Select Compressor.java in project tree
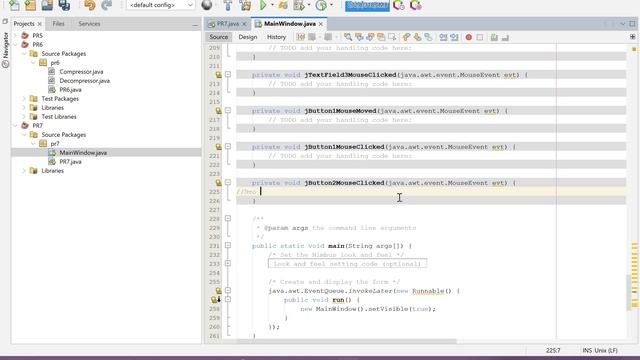Viewport: 640px width, 360px height. [x=81, y=71]
